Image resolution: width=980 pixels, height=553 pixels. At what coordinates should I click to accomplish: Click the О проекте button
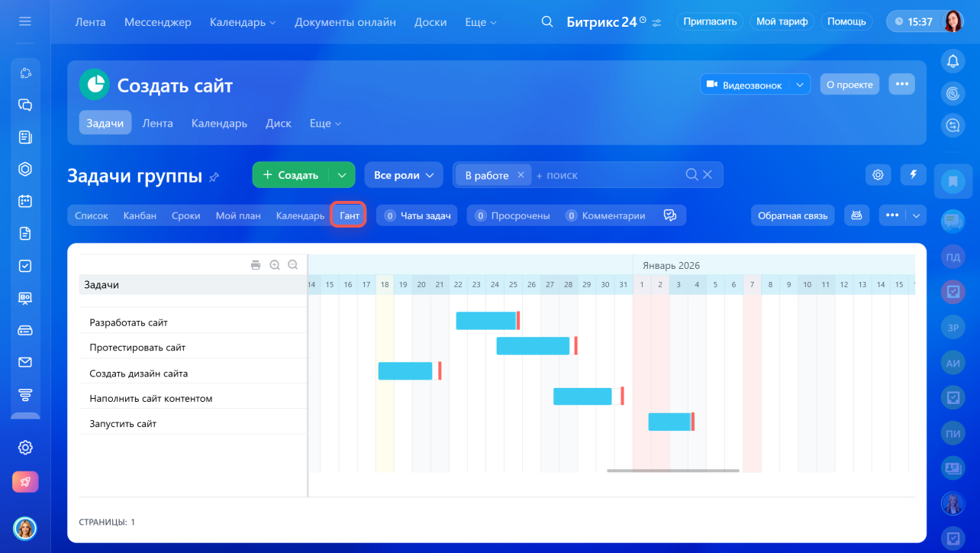[849, 85]
